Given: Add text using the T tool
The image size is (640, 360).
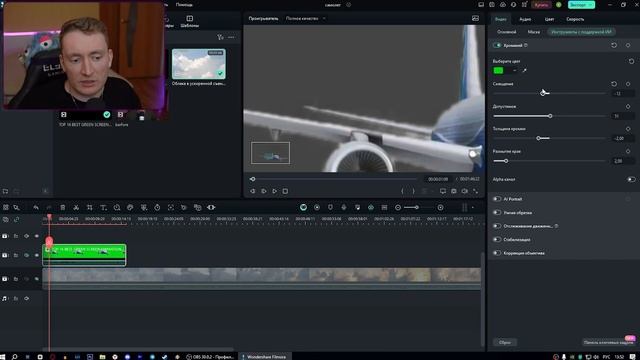Looking at the screenshot, I should 103,207.
